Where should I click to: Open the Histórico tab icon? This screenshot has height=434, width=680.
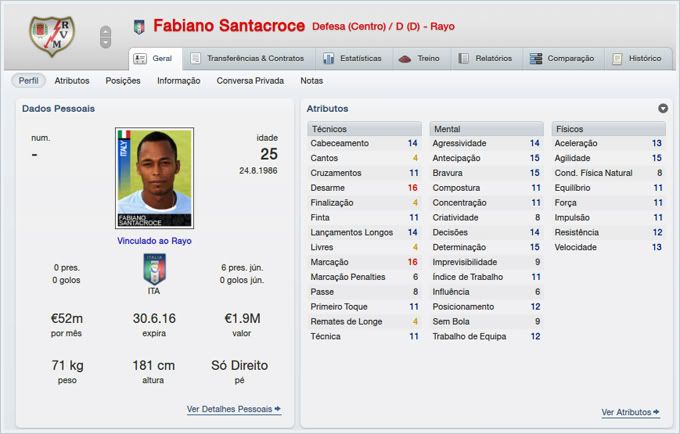[x=617, y=58]
